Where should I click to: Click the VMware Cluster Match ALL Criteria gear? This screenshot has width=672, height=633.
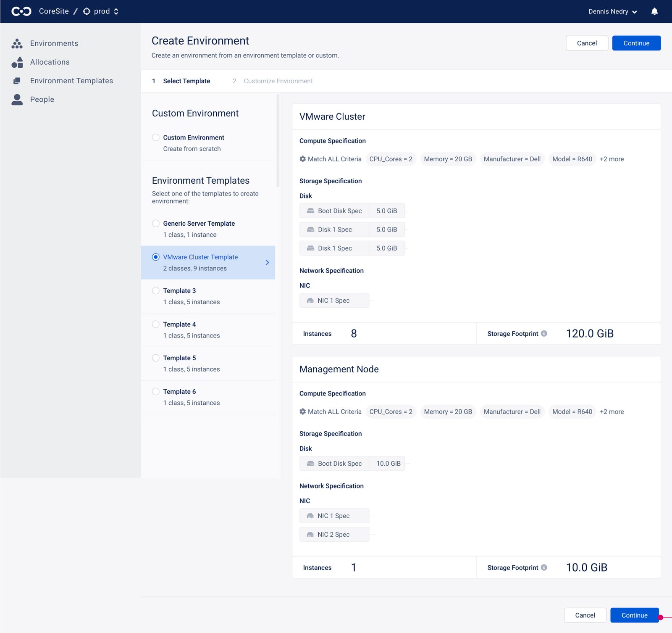[302, 159]
